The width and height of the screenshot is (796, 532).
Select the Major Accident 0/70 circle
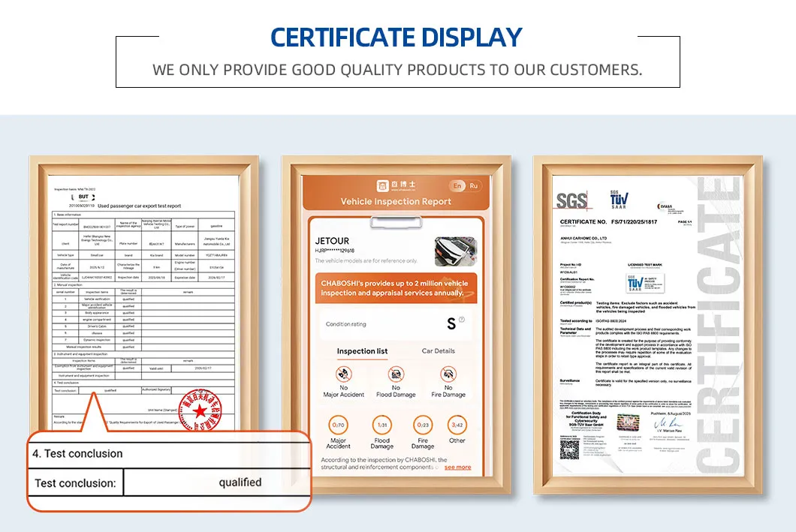click(x=338, y=425)
